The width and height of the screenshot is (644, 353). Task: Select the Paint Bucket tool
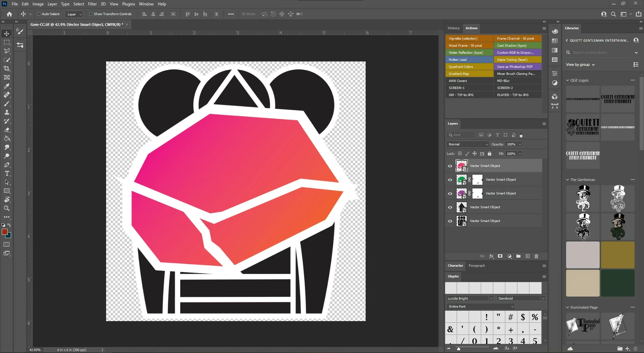(x=7, y=138)
